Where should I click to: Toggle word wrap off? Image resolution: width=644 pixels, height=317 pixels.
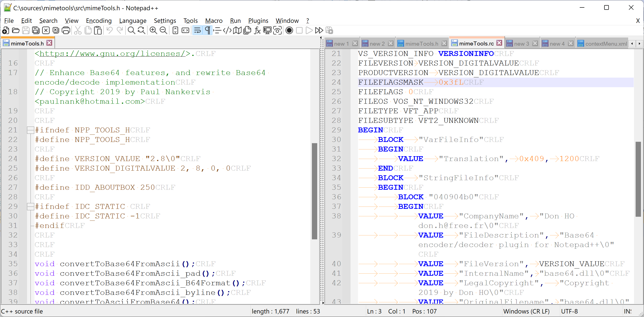coord(197,30)
